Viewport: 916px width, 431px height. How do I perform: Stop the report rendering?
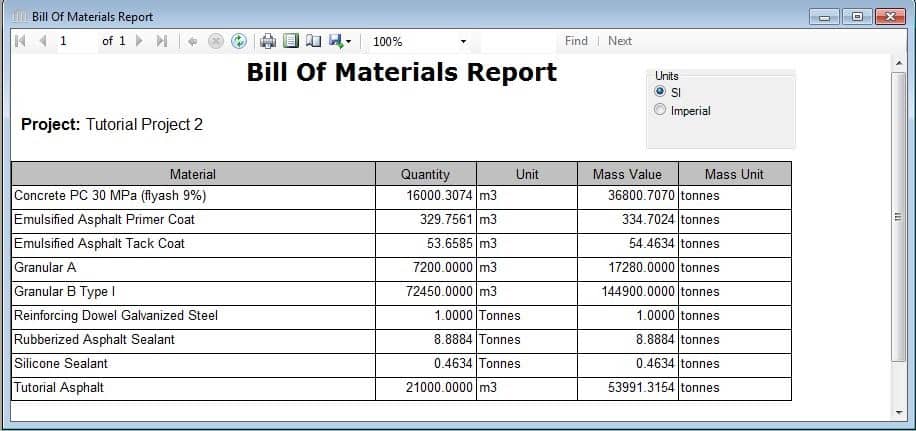pyautogui.click(x=215, y=41)
